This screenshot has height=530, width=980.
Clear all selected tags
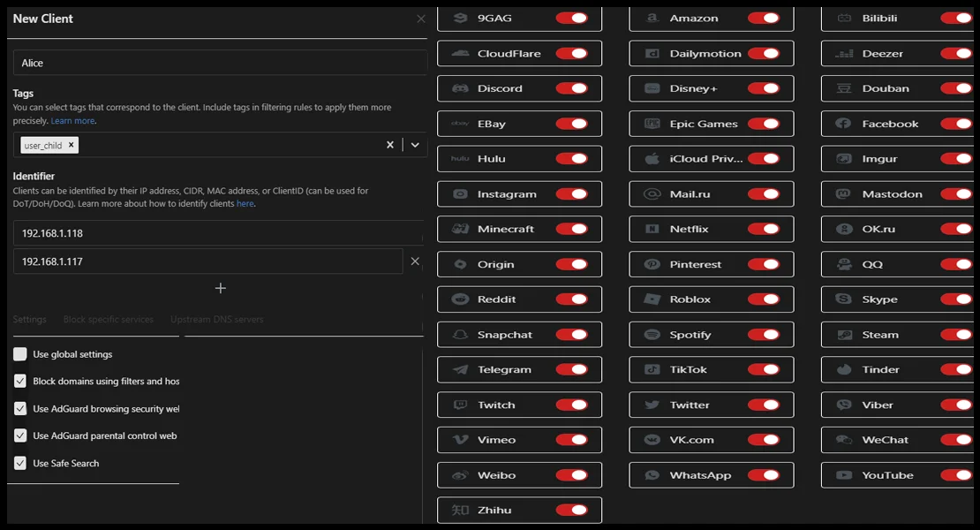coord(390,145)
